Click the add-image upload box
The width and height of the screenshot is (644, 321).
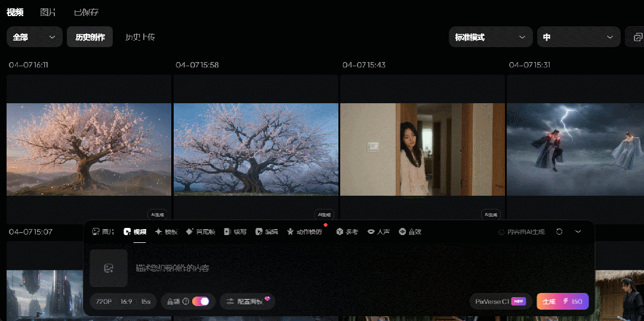(x=109, y=268)
